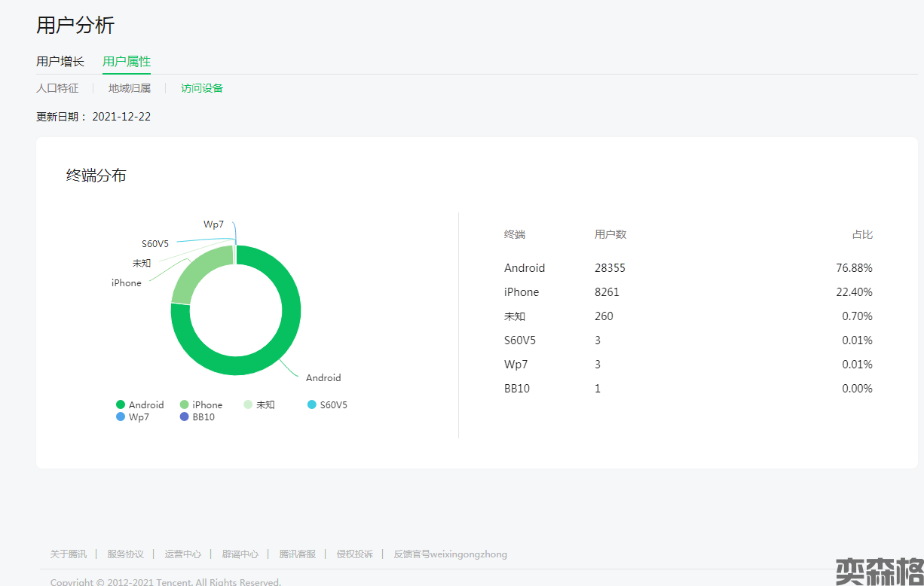The image size is (924, 586).
Task: Open the 关于腾讯 footer link
Action: pyautogui.click(x=69, y=554)
